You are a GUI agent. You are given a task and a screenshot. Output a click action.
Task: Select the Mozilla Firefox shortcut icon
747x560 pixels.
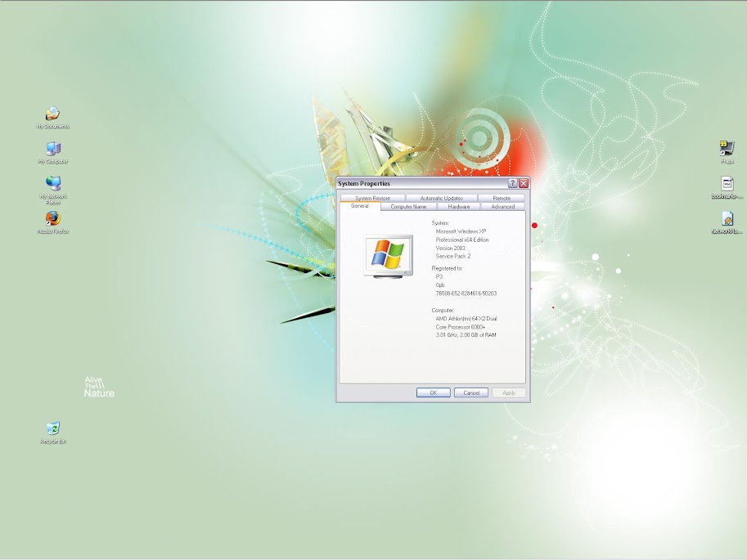click(52, 219)
